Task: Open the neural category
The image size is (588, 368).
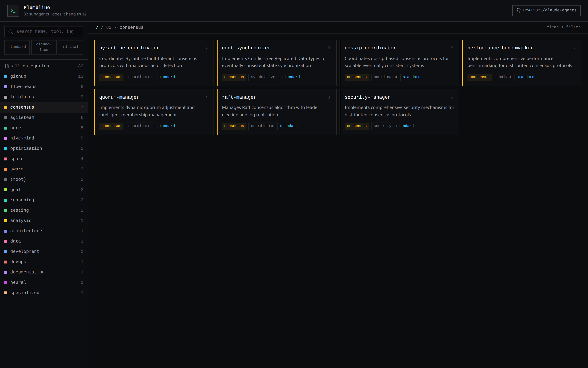Action: coord(44,282)
